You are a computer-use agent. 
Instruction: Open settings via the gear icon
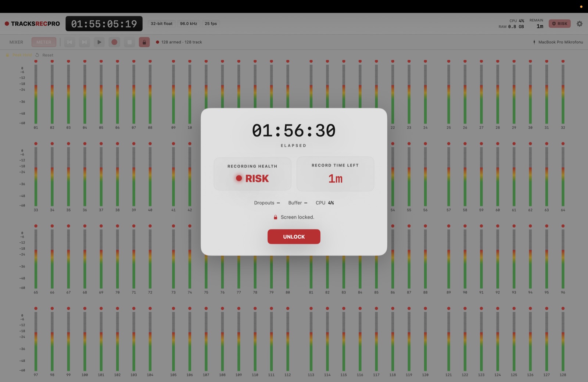point(580,24)
